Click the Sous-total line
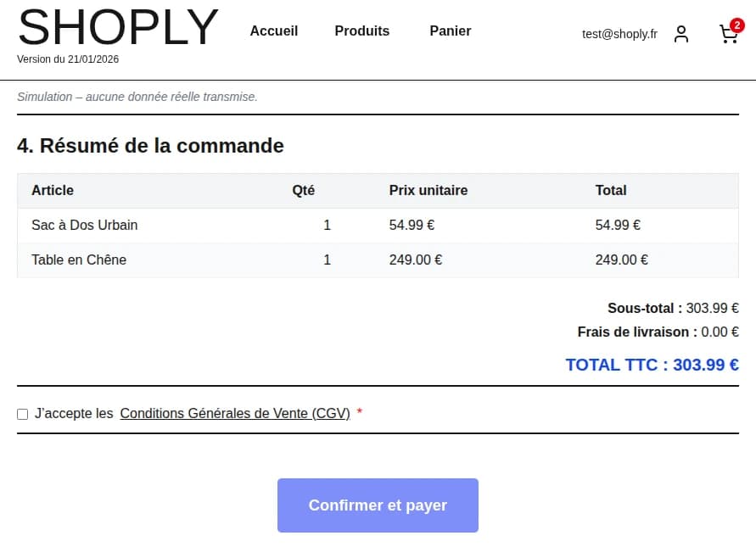 [x=673, y=309]
